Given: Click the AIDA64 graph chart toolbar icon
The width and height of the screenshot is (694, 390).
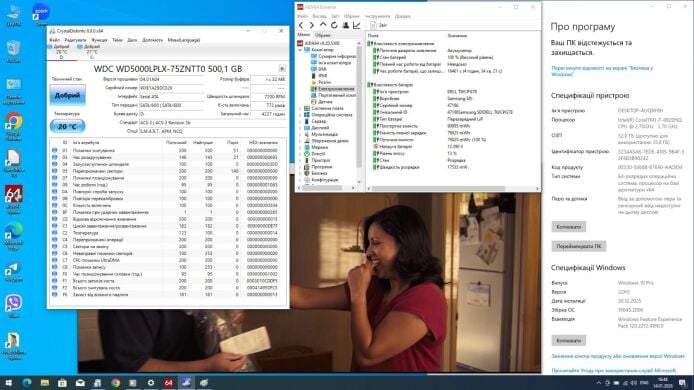Looking at the screenshot, I should pyautogui.click(x=357, y=25).
